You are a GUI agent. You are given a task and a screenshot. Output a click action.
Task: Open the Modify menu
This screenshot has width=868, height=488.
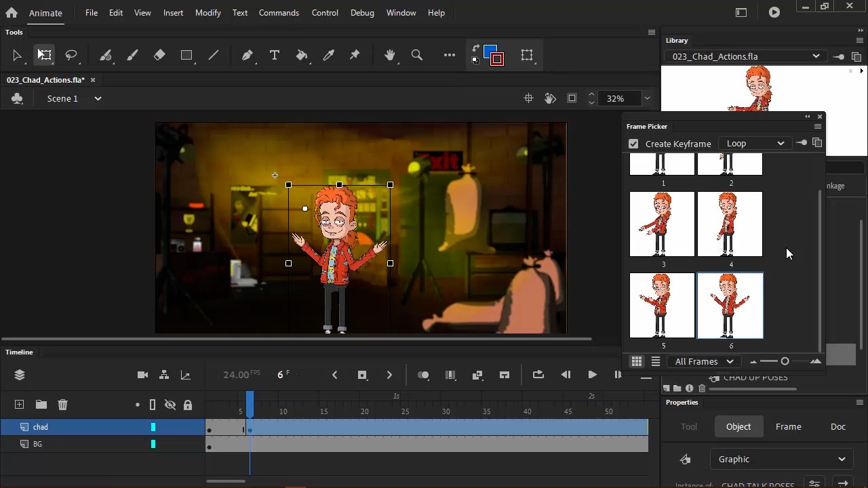click(208, 12)
